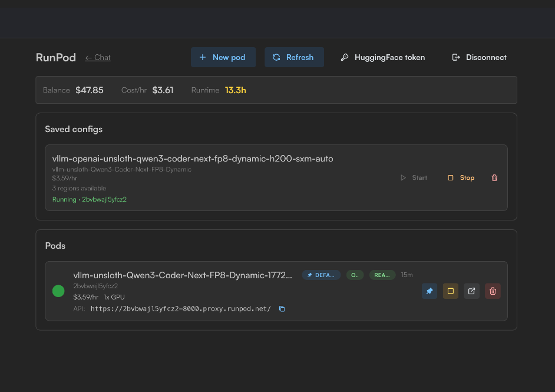
Task: Delete the pod with the trash icon
Action: (x=493, y=291)
